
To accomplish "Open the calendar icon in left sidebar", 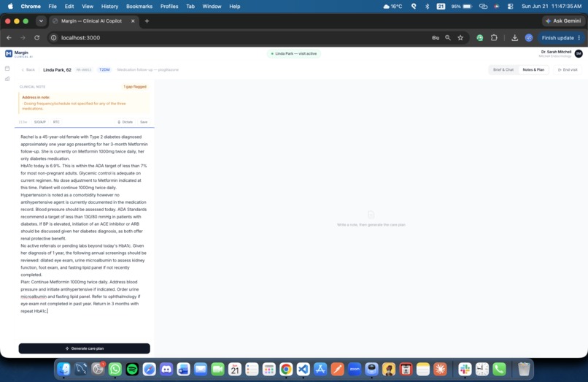I will click(x=7, y=69).
